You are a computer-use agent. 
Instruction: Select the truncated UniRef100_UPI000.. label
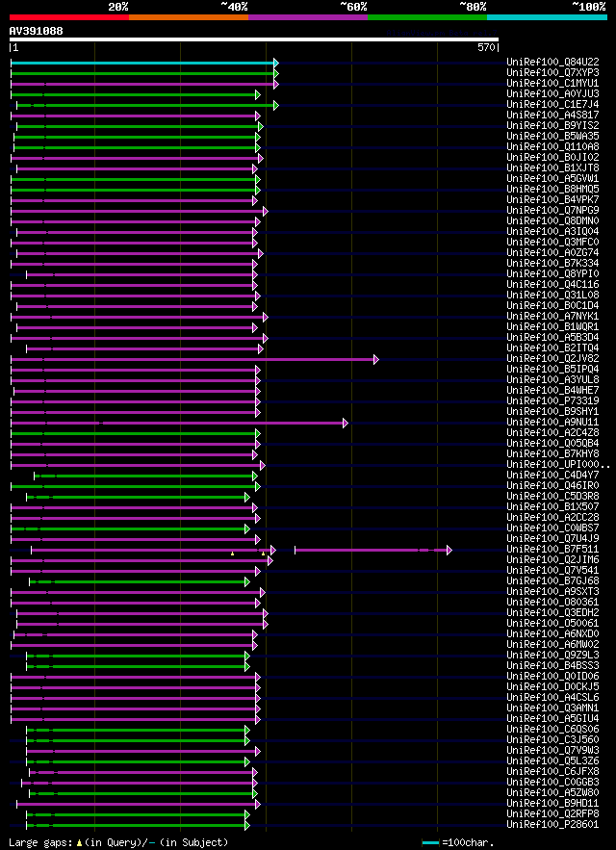[x=558, y=465]
